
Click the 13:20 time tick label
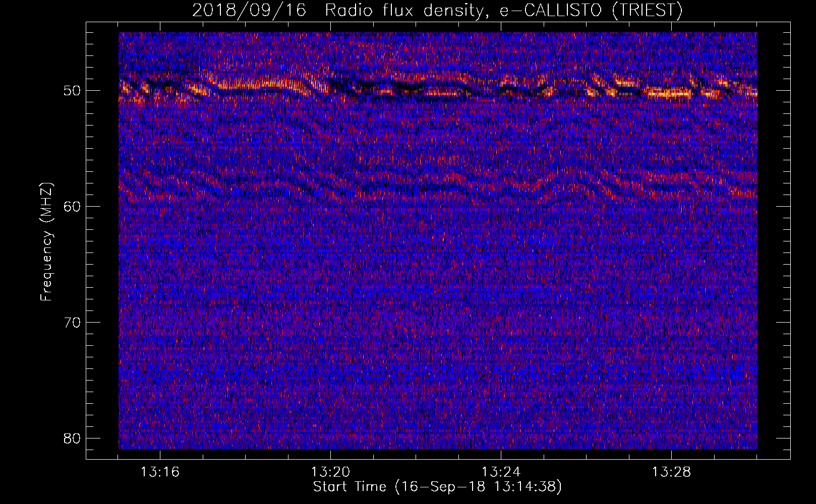click(x=330, y=472)
